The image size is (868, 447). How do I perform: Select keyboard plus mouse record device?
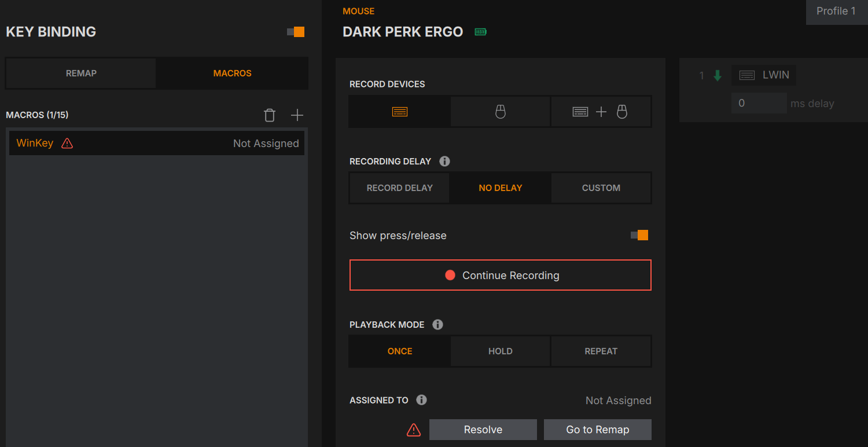click(601, 112)
